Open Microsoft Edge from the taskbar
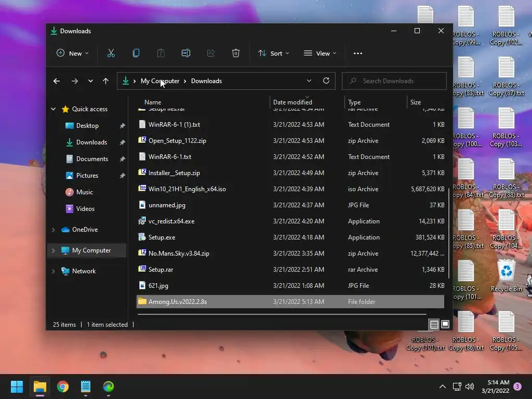The image size is (532, 399). pos(108,387)
